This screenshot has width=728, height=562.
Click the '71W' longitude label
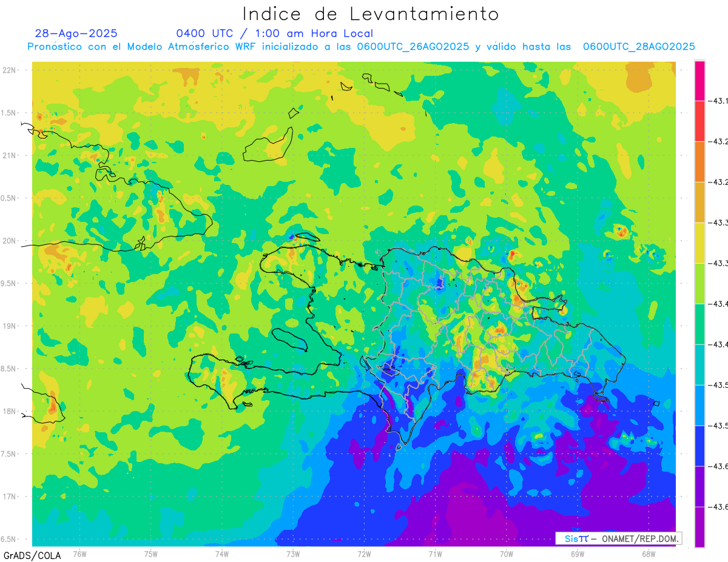tap(435, 554)
